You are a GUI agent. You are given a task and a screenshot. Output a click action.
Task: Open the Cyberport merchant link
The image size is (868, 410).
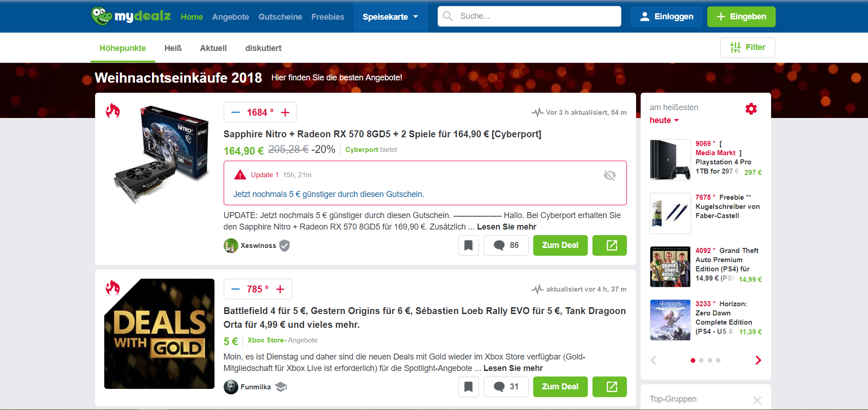point(361,150)
